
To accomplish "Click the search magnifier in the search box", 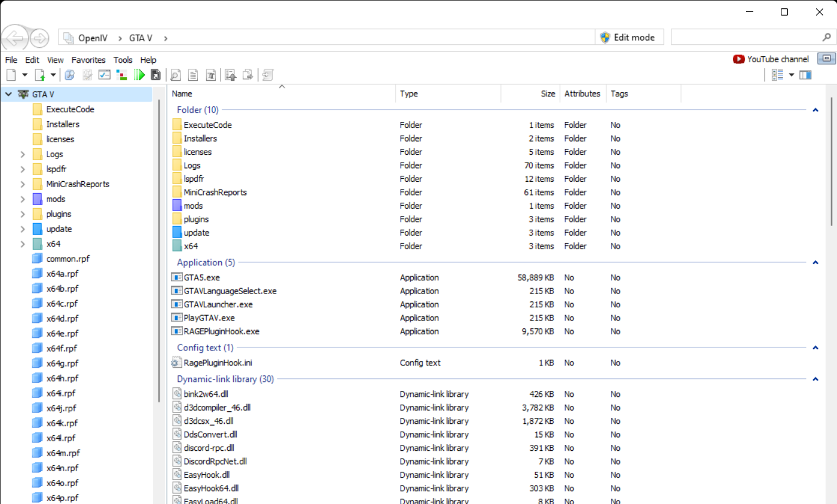I will [x=825, y=37].
